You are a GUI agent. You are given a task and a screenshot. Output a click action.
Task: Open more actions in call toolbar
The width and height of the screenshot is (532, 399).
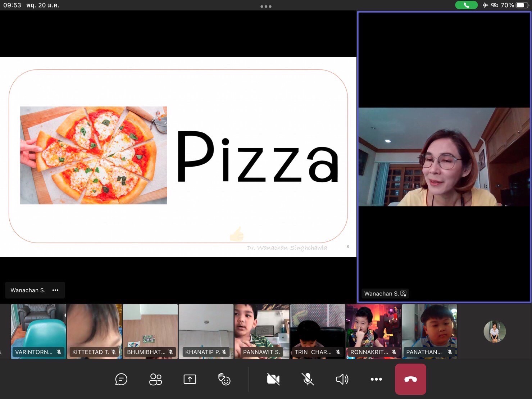point(376,379)
